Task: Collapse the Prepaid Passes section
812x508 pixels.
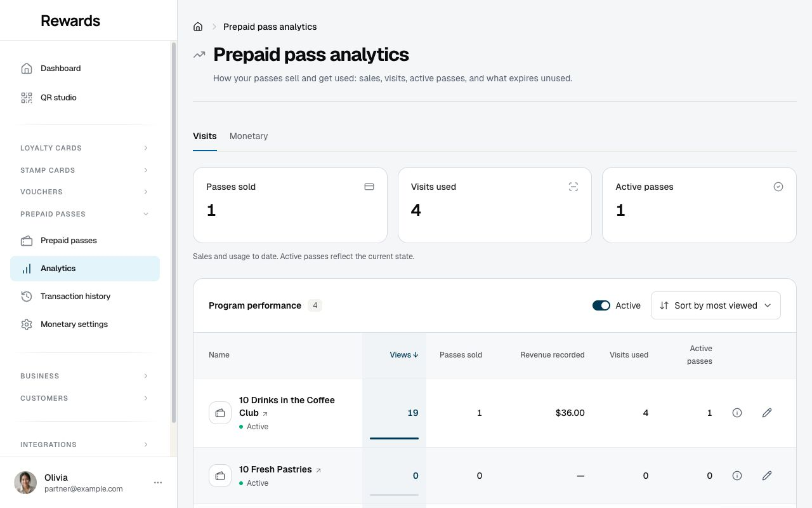Action: (x=85, y=214)
